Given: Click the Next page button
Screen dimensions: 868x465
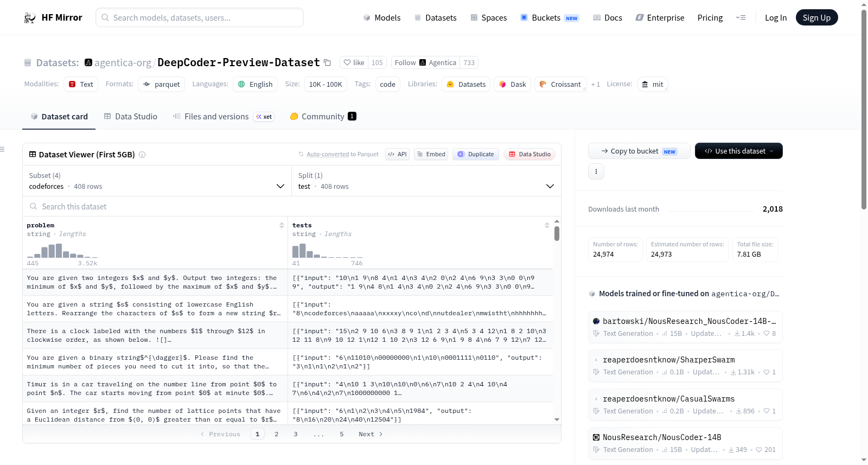Looking at the screenshot, I should [371, 434].
